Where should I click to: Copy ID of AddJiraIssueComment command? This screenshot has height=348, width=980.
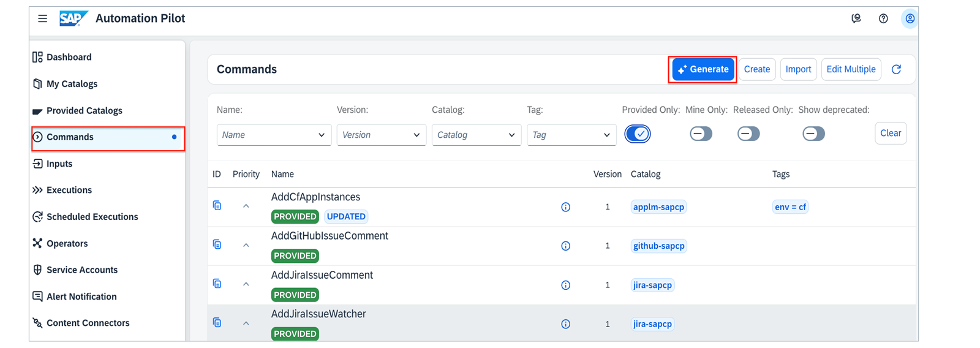[217, 284]
